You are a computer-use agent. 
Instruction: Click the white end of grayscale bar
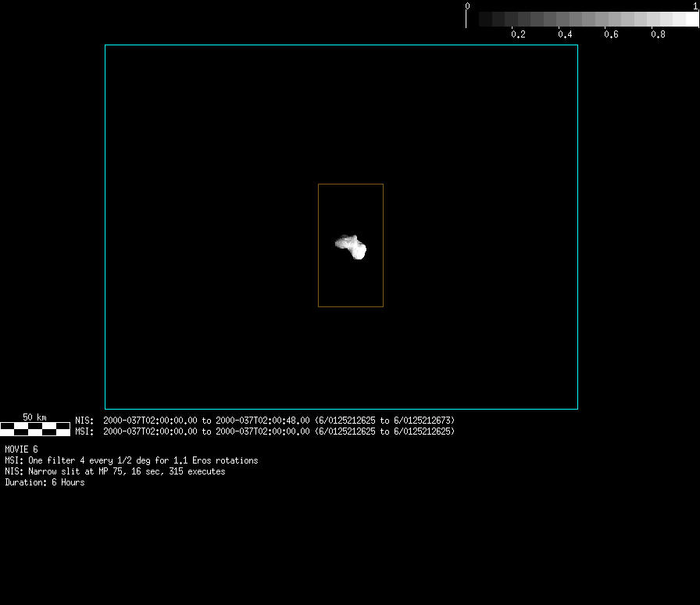691,19
